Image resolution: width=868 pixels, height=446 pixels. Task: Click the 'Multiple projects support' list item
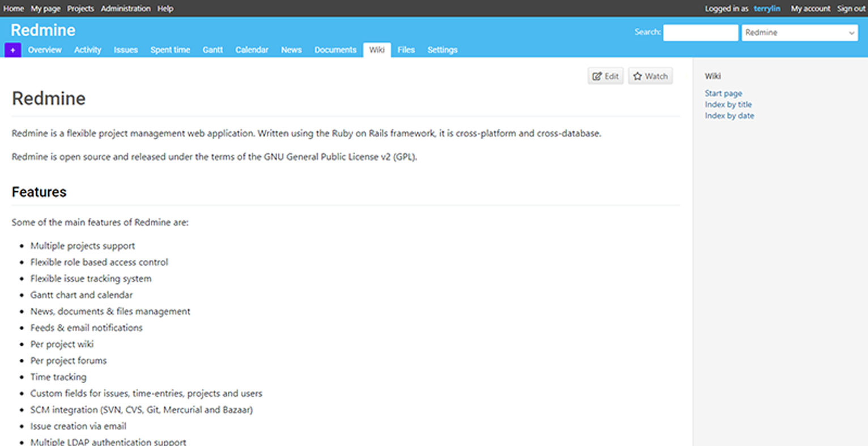(x=83, y=246)
